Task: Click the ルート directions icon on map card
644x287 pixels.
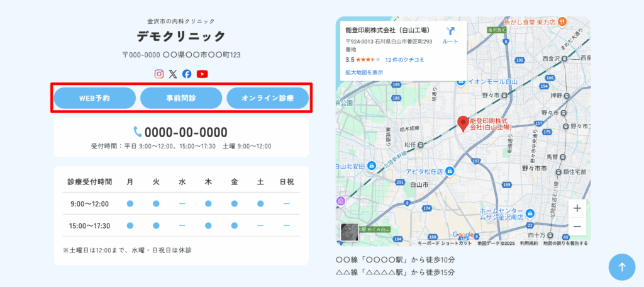Action: [x=450, y=35]
